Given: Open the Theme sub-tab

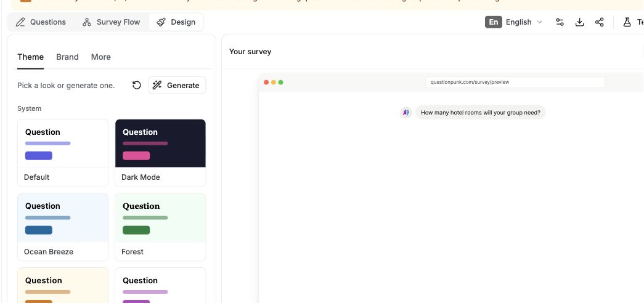Looking at the screenshot, I should pyautogui.click(x=30, y=57).
